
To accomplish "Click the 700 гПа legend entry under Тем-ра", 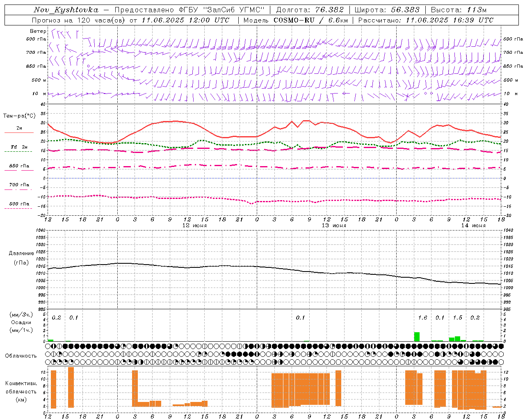I will coord(19,185).
